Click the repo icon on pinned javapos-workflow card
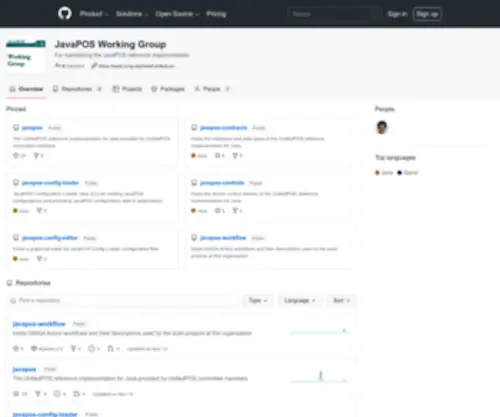The image size is (500, 417). pyautogui.click(x=194, y=238)
